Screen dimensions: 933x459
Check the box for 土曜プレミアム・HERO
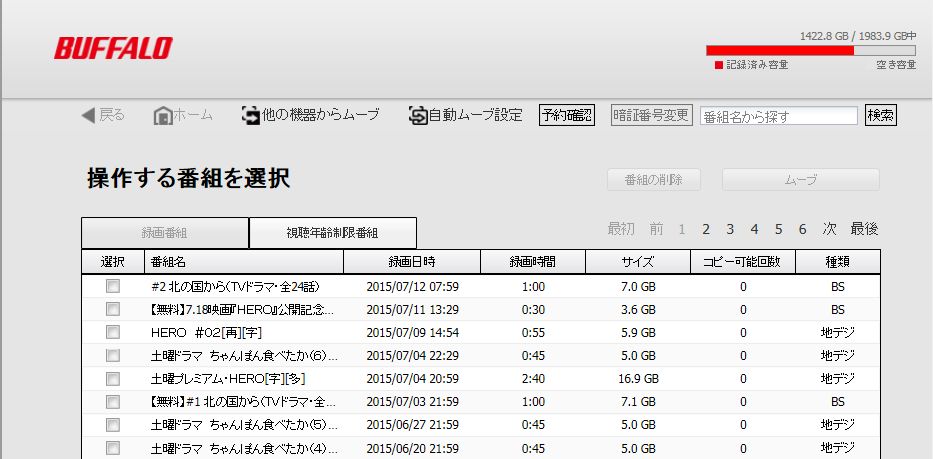(x=113, y=379)
